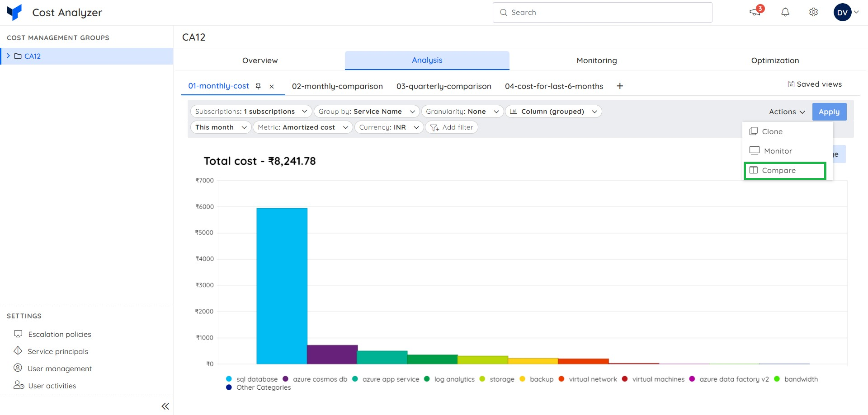Click the azure cosmos db bar

click(332, 354)
